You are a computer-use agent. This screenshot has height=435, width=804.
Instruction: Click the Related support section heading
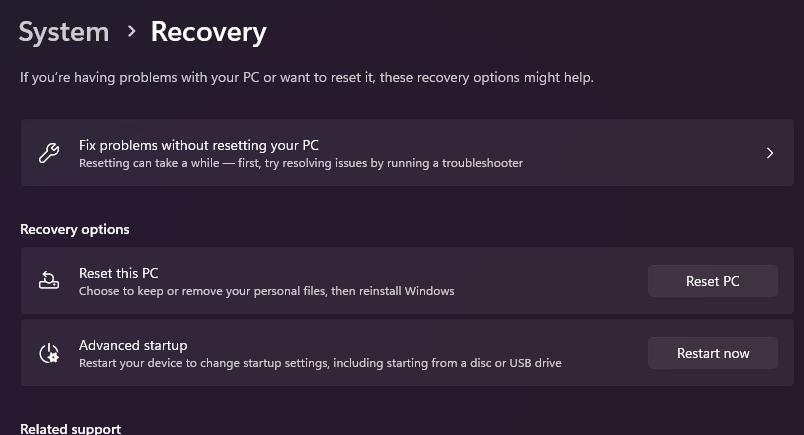(x=70, y=429)
